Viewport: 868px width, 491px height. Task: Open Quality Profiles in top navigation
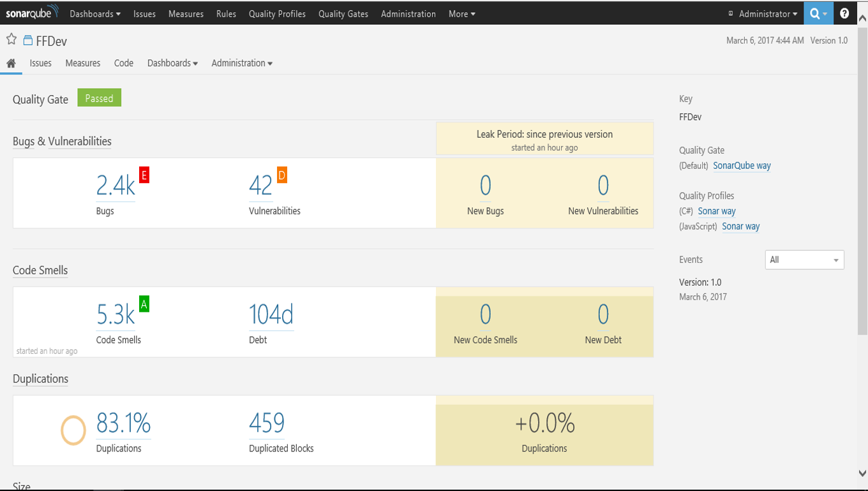pos(277,14)
